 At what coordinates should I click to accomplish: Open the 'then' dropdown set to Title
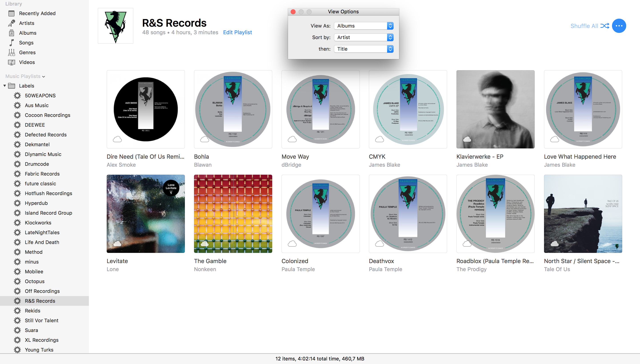[x=364, y=49]
